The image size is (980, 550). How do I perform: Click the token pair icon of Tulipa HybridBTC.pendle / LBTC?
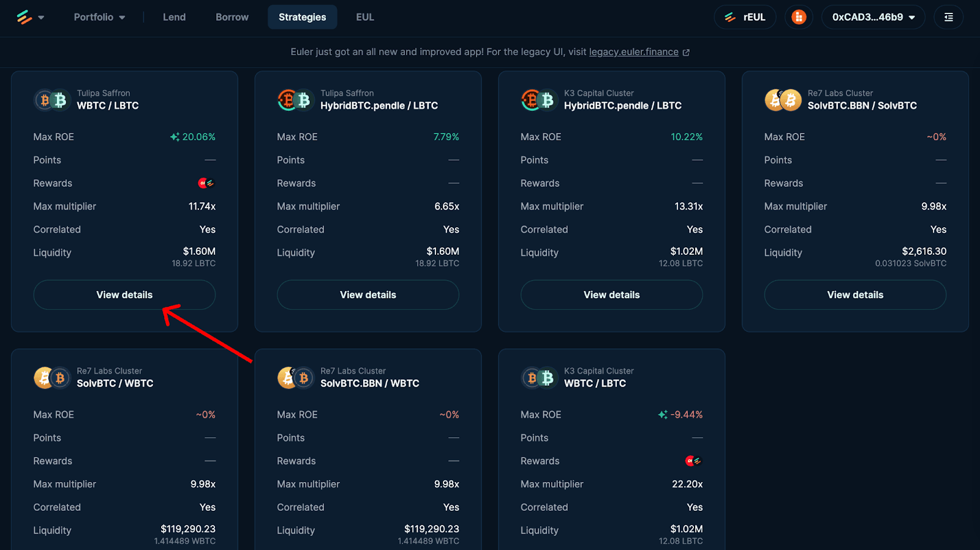click(x=295, y=100)
